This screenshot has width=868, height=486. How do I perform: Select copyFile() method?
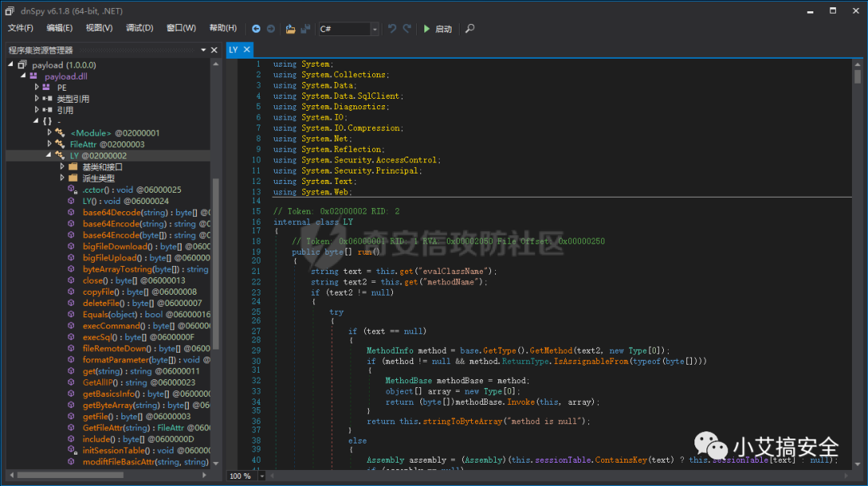[140, 292]
